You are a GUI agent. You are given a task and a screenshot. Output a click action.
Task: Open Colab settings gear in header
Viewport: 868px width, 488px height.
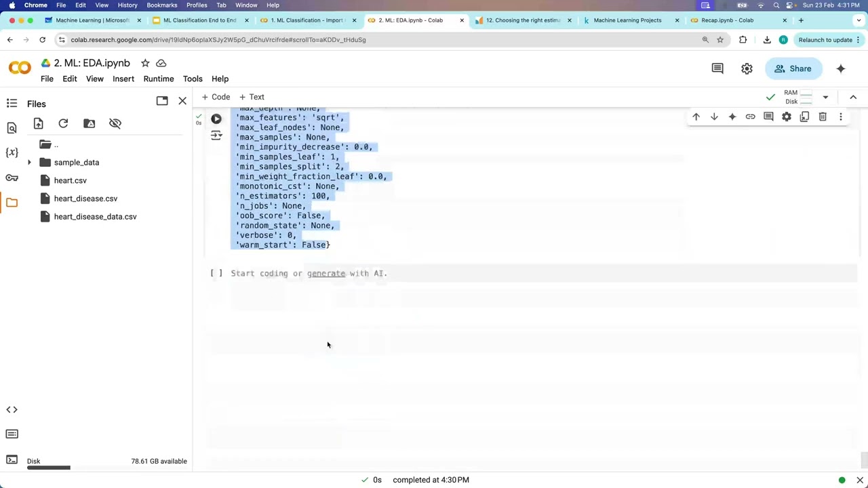[747, 68]
